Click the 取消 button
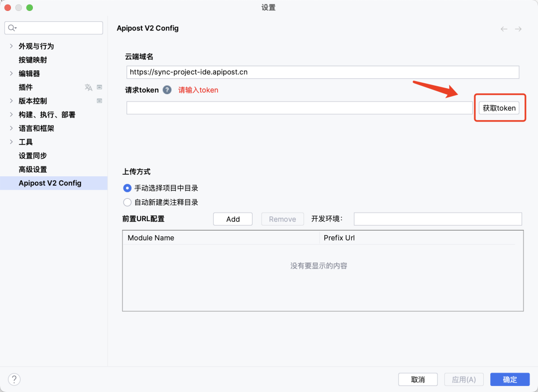Screen dimensions: 538x392 point(417,380)
